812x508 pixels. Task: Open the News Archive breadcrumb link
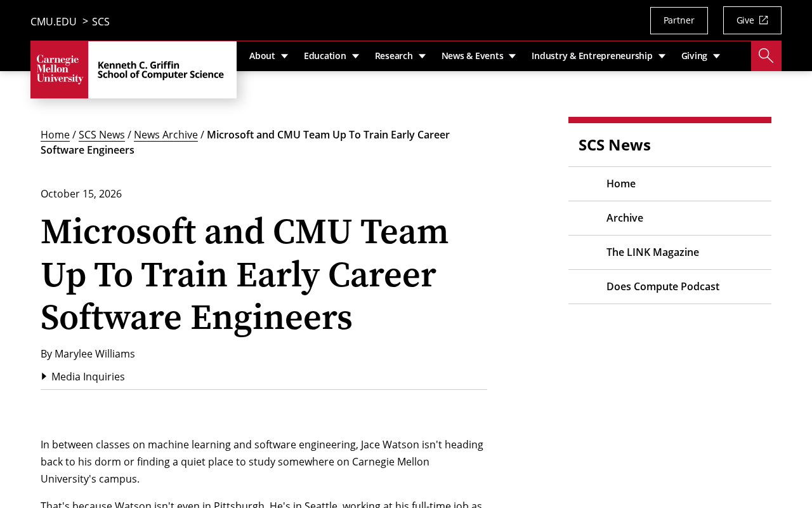tap(166, 135)
